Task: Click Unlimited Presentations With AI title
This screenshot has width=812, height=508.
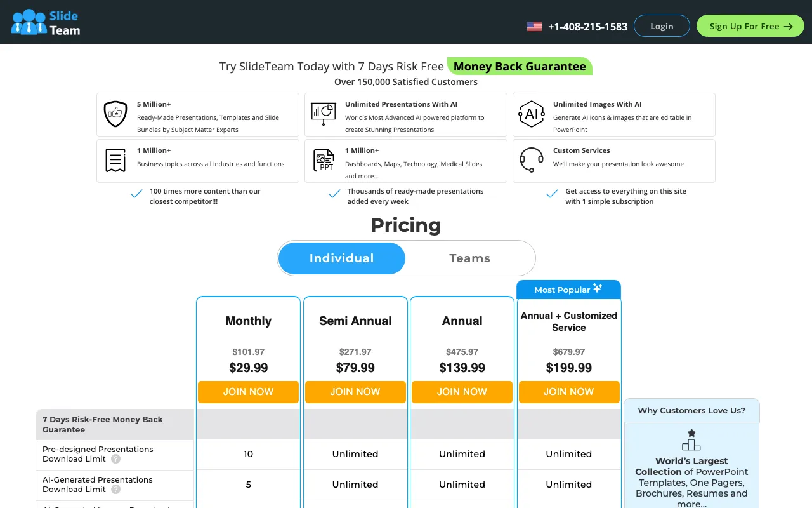Action: [401, 104]
